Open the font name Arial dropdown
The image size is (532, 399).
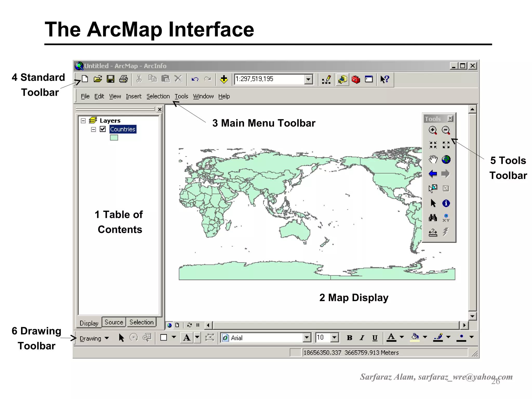(x=307, y=338)
